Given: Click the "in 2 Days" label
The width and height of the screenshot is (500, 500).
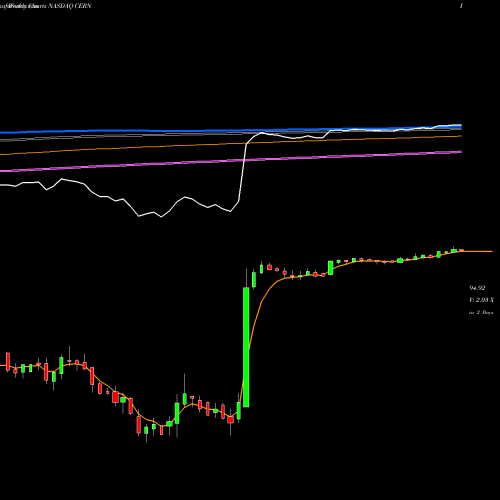Looking at the screenshot, I should (481, 313).
